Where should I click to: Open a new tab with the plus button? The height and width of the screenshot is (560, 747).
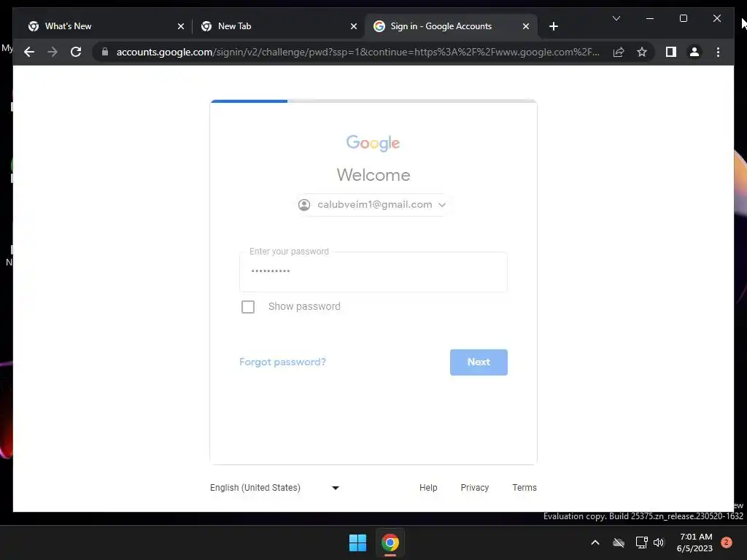(553, 27)
